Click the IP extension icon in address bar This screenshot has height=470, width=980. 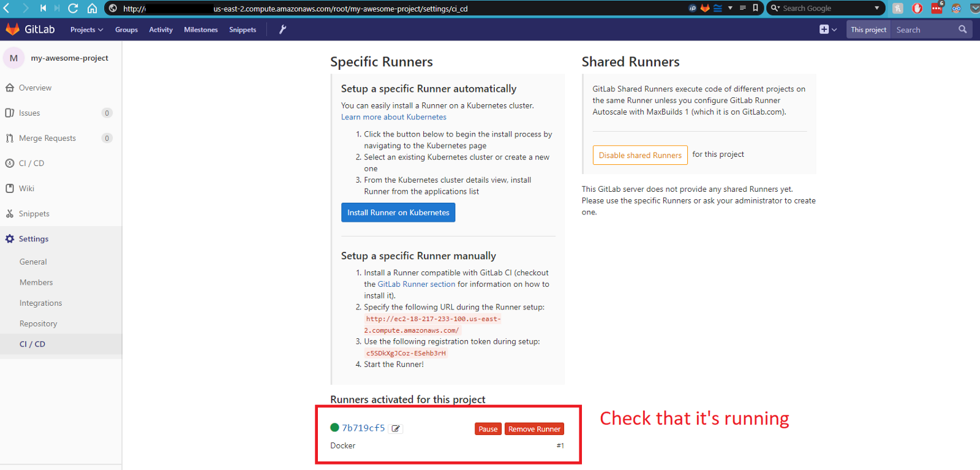coord(693,8)
